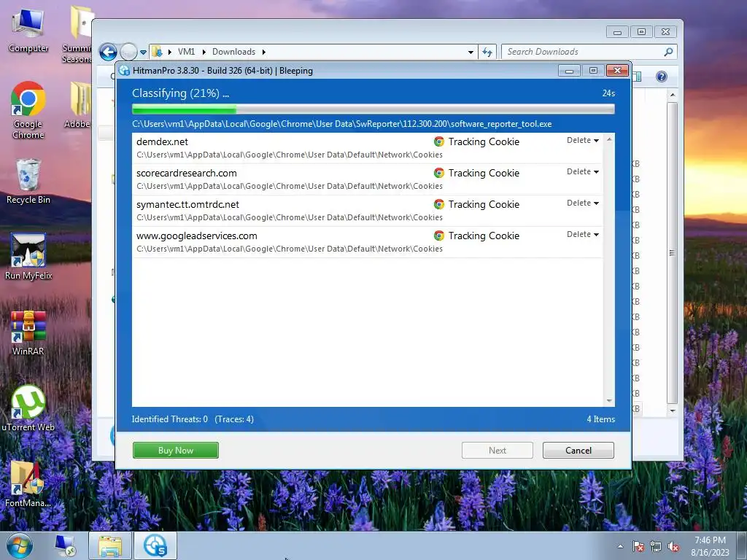Click the scroll up arrow in results list
The height and width of the screenshot is (560, 747).
pyautogui.click(x=609, y=139)
